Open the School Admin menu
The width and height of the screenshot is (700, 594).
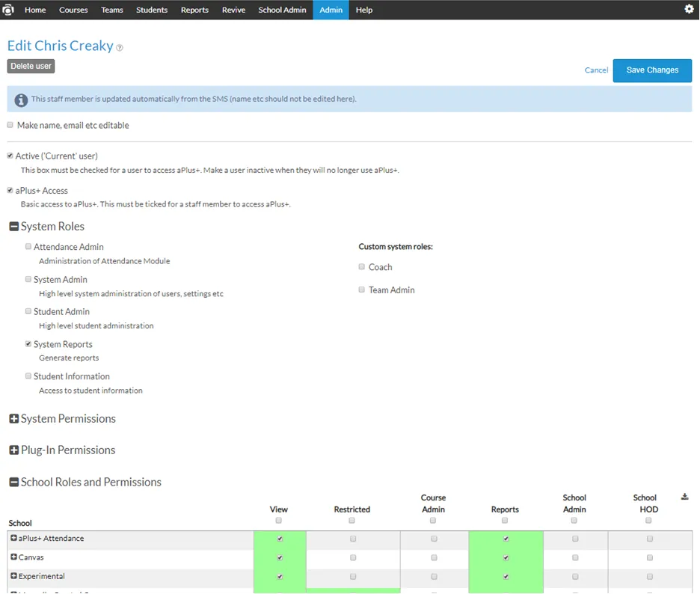[282, 10]
